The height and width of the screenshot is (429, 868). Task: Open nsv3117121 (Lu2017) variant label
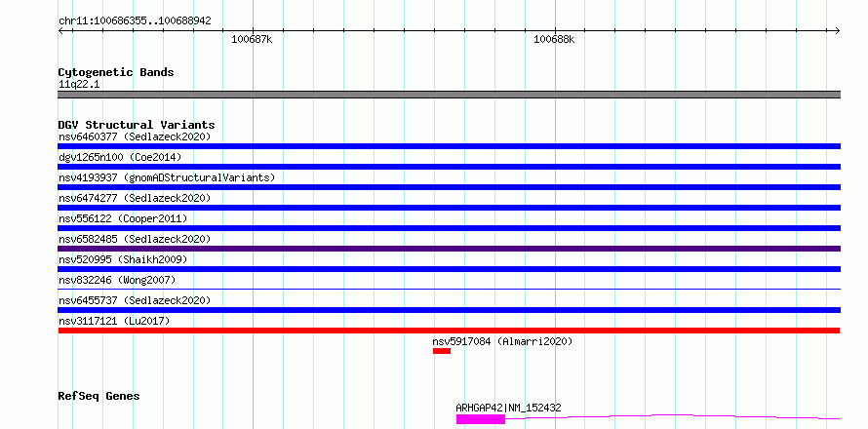tap(114, 321)
